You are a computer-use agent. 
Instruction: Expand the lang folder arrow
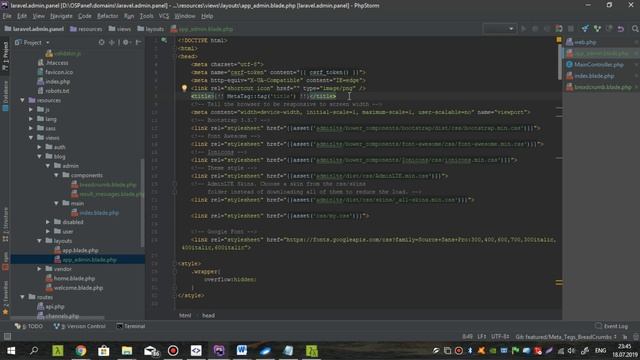click(x=31, y=119)
